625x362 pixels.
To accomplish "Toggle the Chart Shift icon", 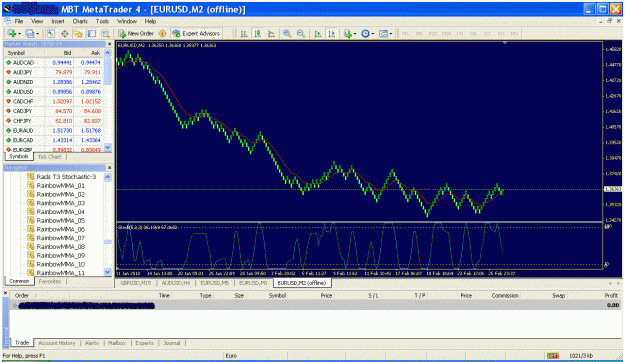I will tap(331, 34).
